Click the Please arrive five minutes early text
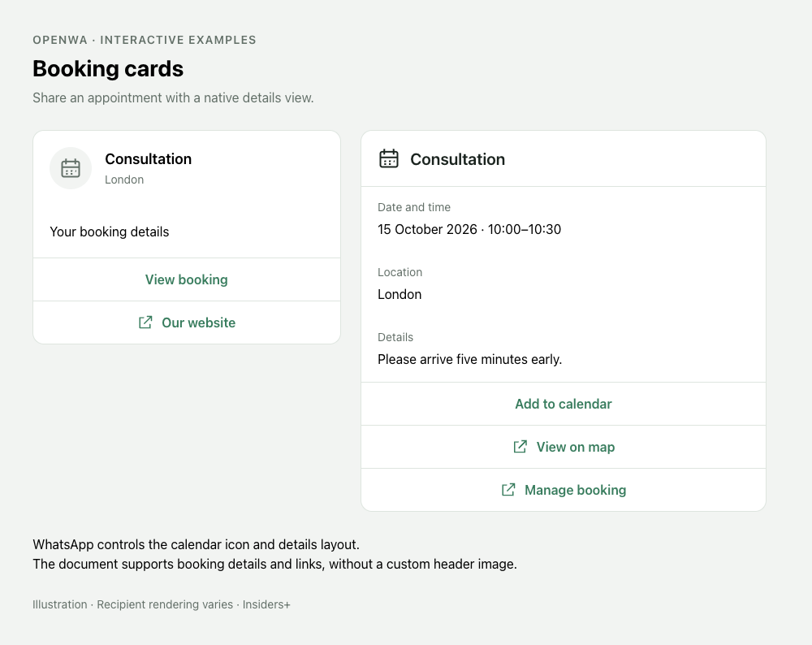Screen dimensions: 812x645 click(x=469, y=359)
